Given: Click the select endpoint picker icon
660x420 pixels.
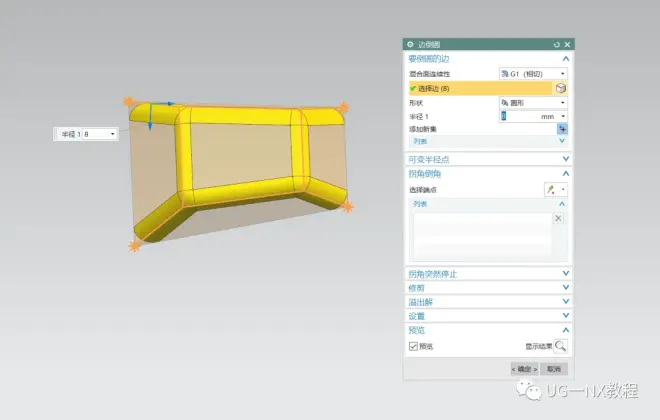Looking at the screenshot, I should [550, 189].
